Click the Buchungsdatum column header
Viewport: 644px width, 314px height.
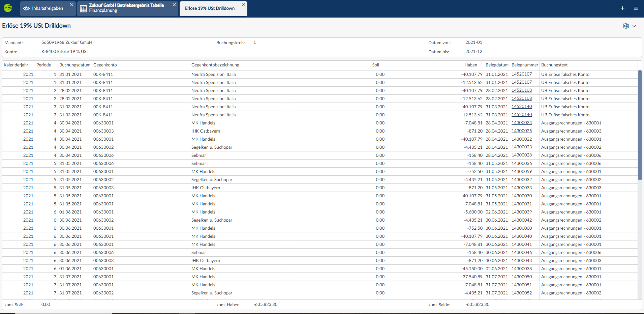click(74, 65)
